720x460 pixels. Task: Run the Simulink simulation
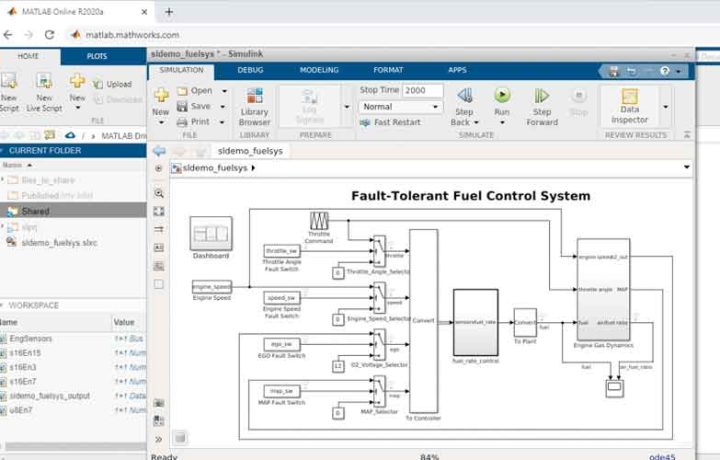[502, 98]
